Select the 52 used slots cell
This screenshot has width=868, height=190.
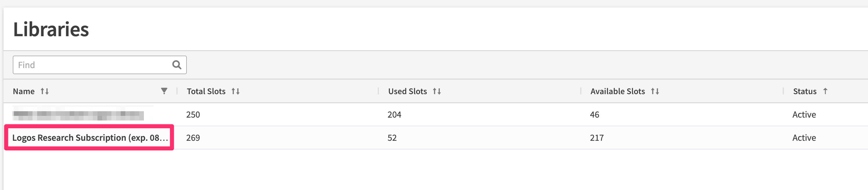tap(392, 138)
